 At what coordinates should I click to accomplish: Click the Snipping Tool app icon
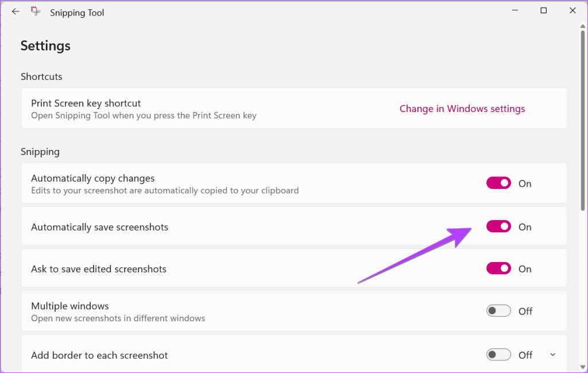point(36,11)
